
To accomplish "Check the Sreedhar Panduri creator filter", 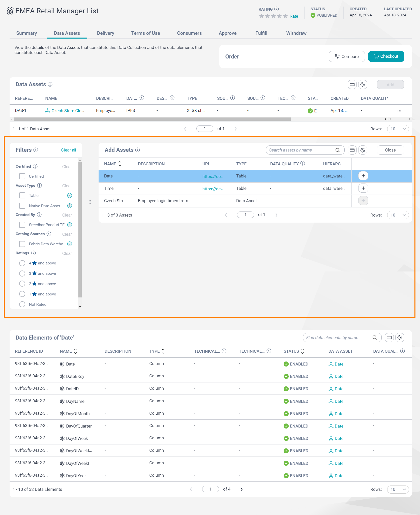I will [22, 225].
